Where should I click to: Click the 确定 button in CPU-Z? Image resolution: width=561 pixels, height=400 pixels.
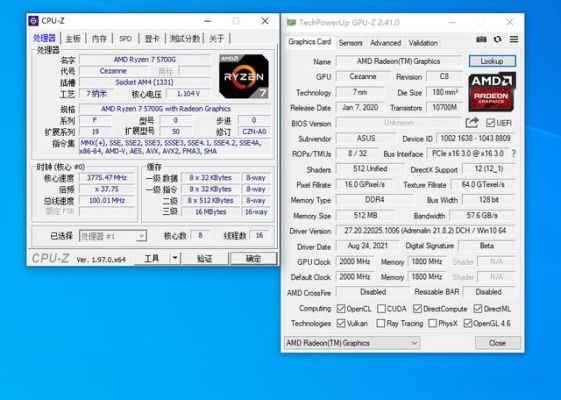pos(253,258)
